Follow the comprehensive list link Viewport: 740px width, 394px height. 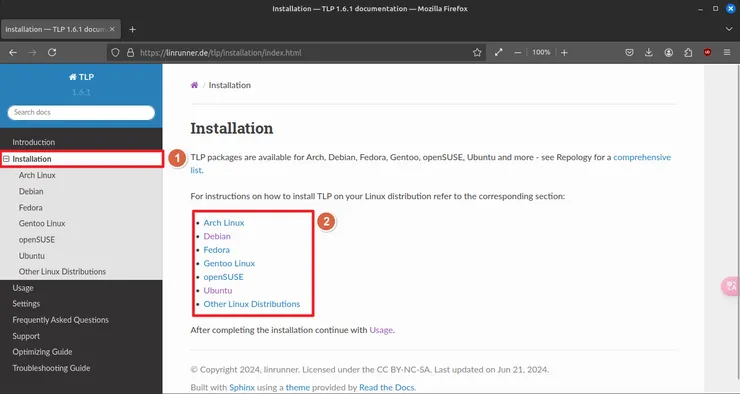[642, 157]
